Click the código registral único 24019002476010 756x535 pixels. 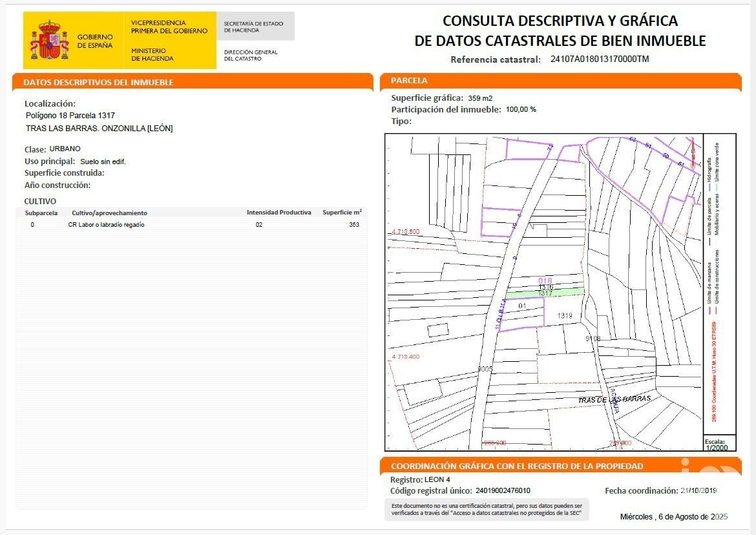coord(503,490)
